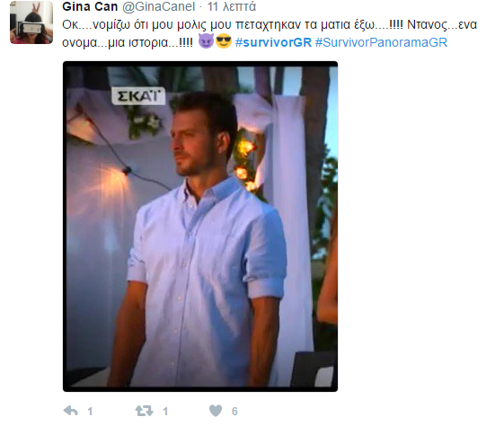Click the ΣΚΑΪ channel logo in photo
504x426 pixels.
coord(138,96)
